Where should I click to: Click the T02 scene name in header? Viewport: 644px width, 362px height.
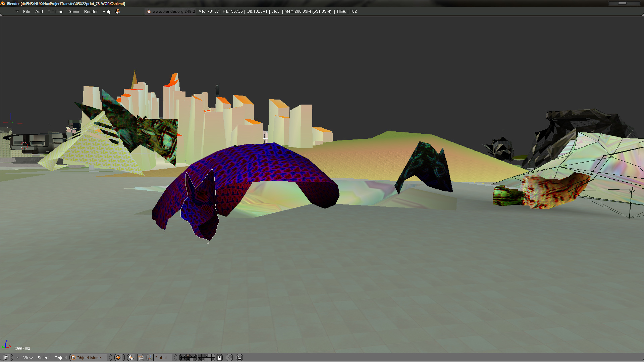(x=353, y=11)
